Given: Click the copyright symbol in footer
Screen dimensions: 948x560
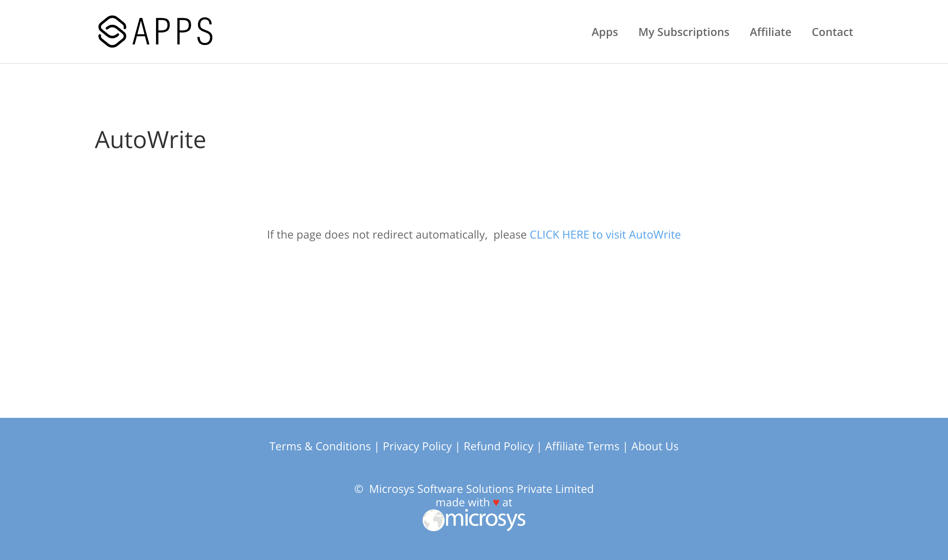Looking at the screenshot, I should tap(358, 488).
